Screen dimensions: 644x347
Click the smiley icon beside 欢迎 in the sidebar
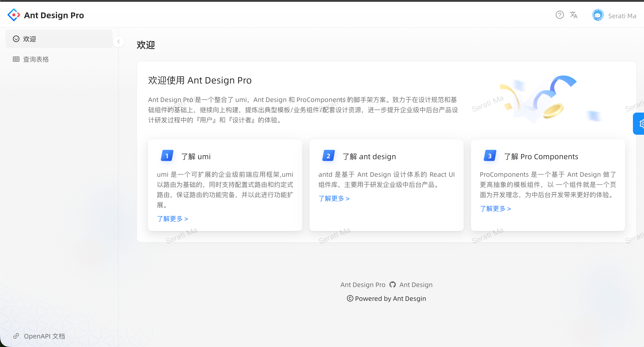[16, 39]
